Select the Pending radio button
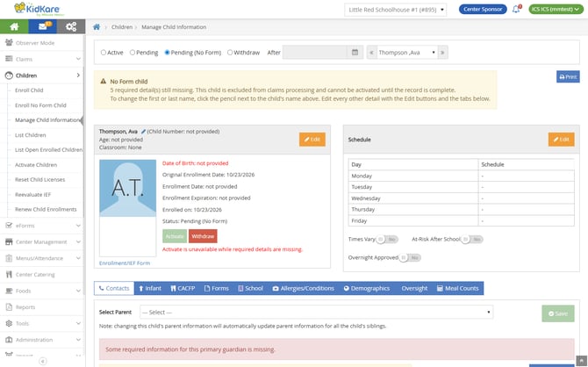The image size is (588, 367). click(133, 53)
